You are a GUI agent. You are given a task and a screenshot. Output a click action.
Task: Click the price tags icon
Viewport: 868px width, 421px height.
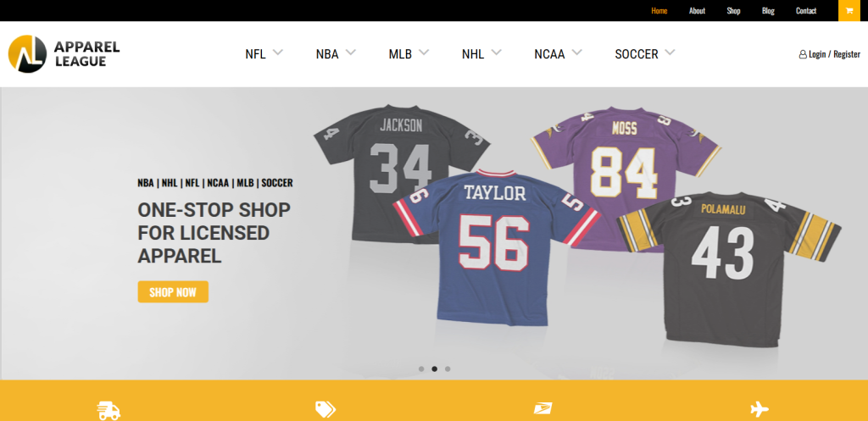point(325,410)
